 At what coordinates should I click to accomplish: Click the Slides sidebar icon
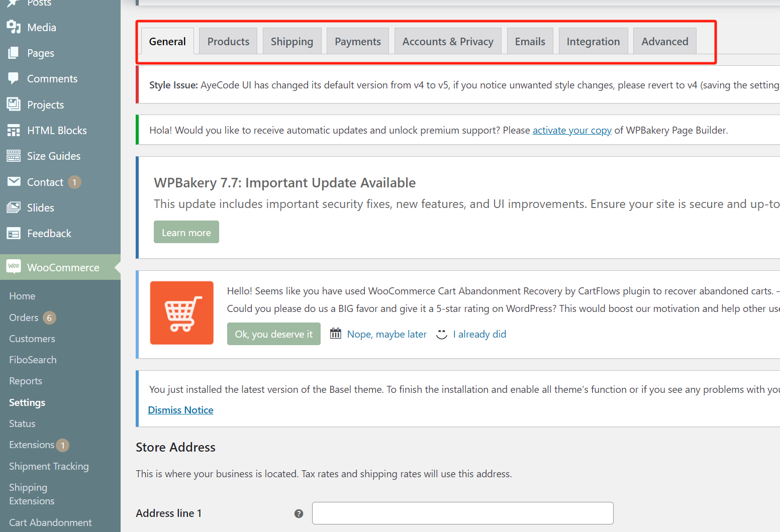point(14,207)
